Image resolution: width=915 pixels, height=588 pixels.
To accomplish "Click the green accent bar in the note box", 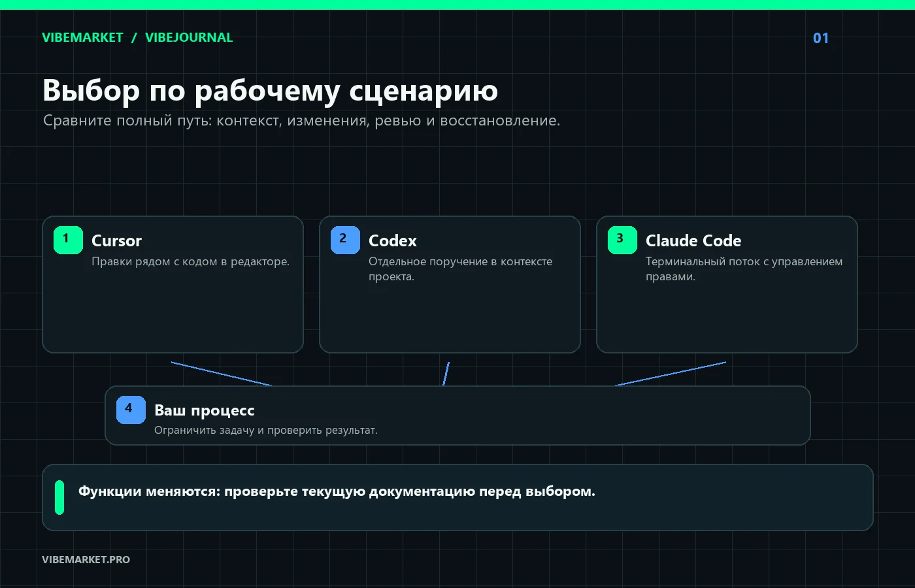I will (x=59, y=497).
